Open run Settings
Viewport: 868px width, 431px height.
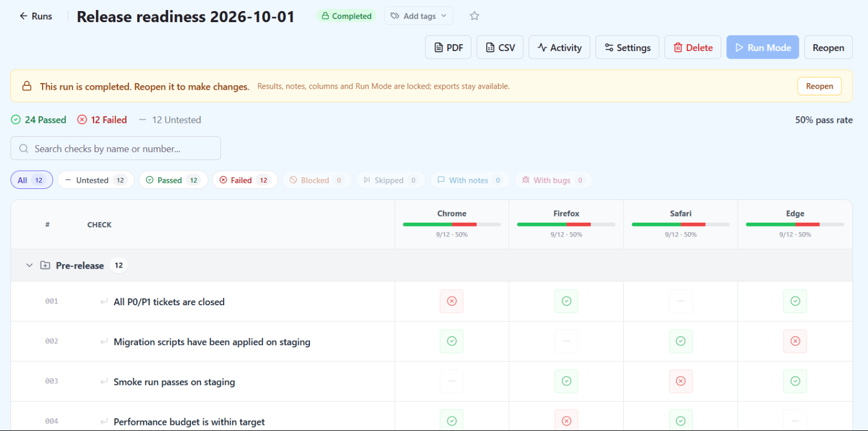point(627,47)
